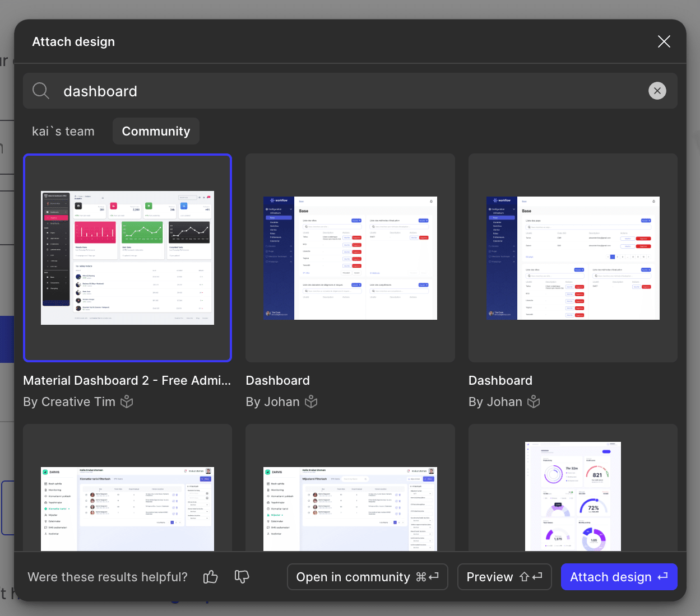Select Material Dashboard 2 thumbnail
700x616 pixels.
(x=127, y=258)
